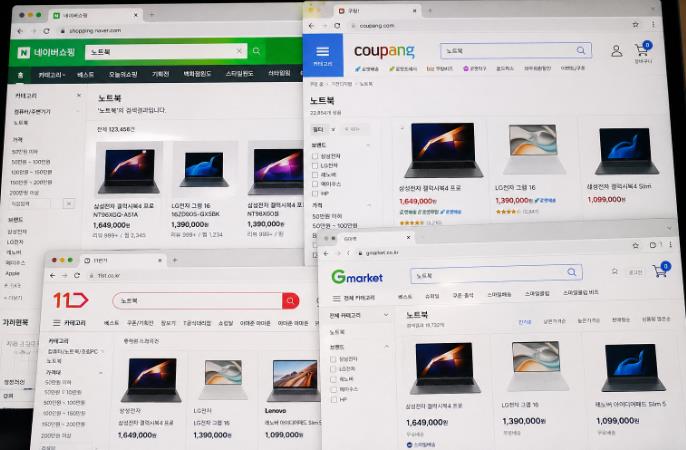Viewport: 686px width, 450px height.
Task: Collapse the 브랜드 filter section in Coupang
Action: [x=368, y=145]
